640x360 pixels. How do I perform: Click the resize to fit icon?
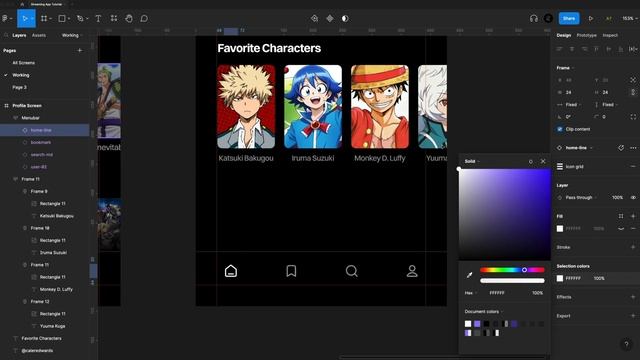point(633,80)
